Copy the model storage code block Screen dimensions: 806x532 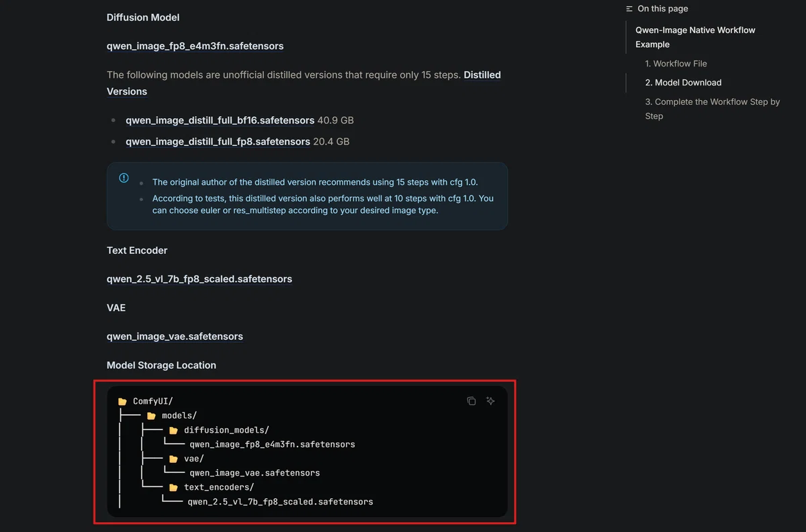pyautogui.click(x=472, y=401)
